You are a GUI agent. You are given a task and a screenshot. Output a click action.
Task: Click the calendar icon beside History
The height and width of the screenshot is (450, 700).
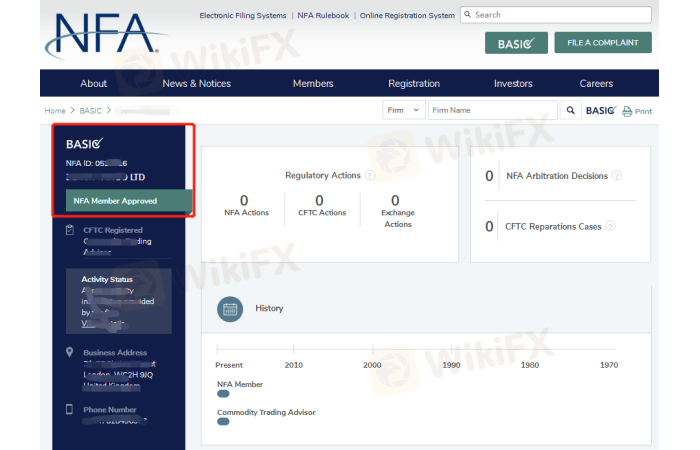tap(229, 310)
